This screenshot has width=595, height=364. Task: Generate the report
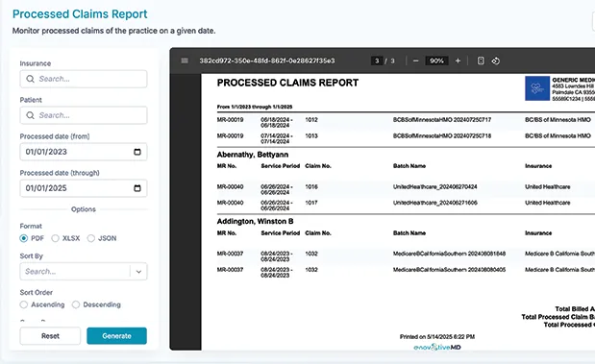point(116,336)
